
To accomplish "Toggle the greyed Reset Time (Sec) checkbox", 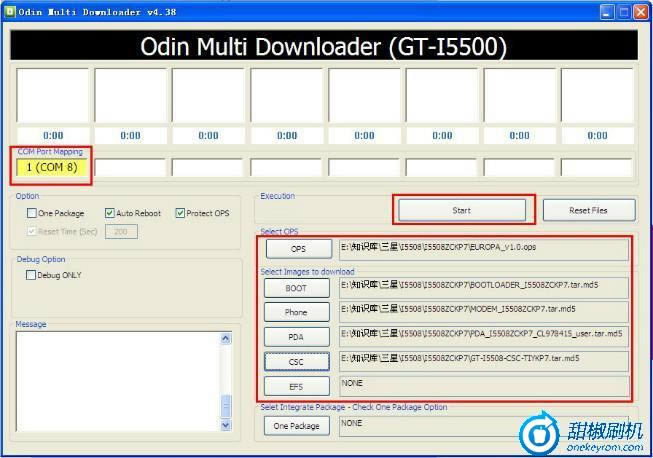I will [32, 231].
